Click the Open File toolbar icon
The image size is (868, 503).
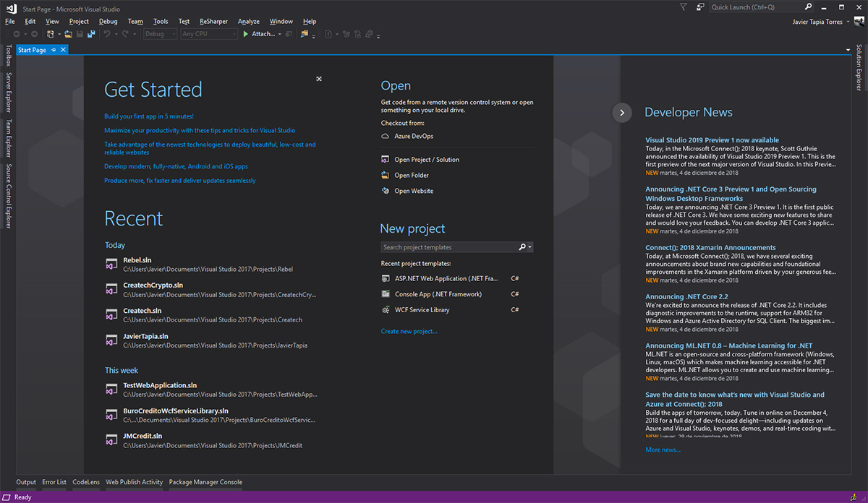click(69, 34)
